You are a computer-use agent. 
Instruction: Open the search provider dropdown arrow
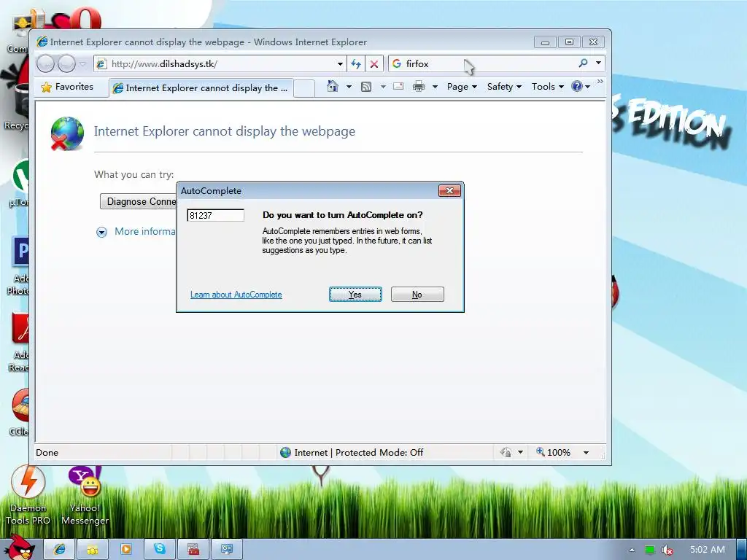coord(598,63)
